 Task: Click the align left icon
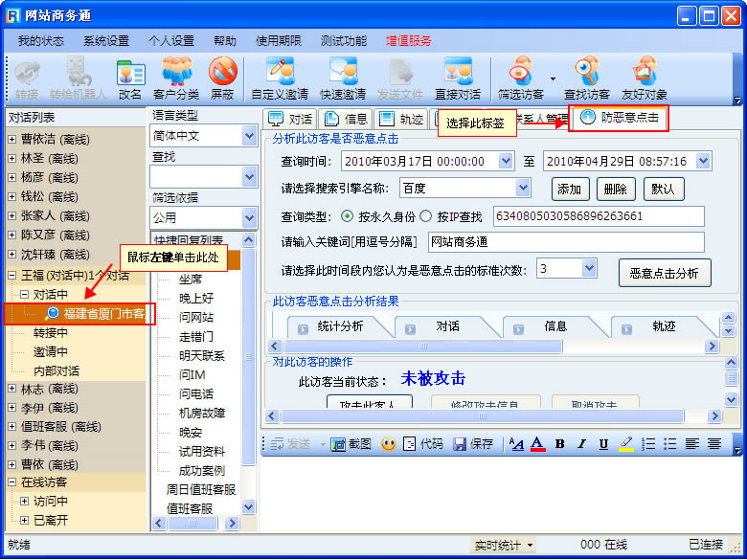(x=691, y=444)
